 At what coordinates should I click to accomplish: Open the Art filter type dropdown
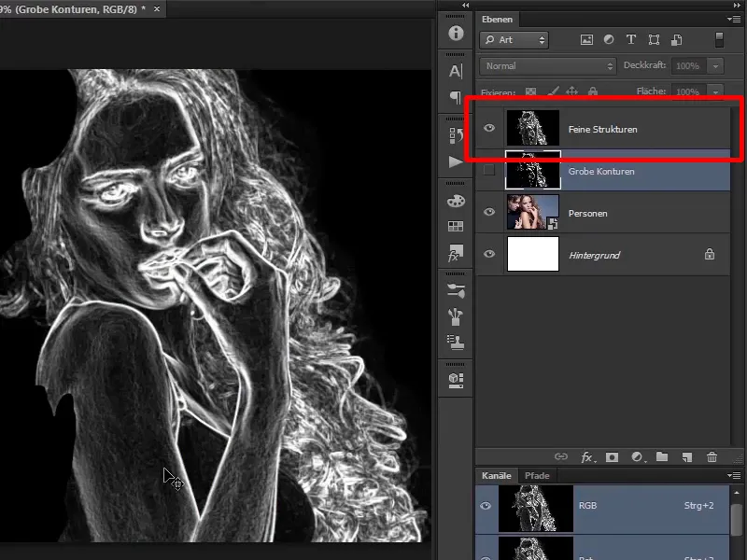514,40
